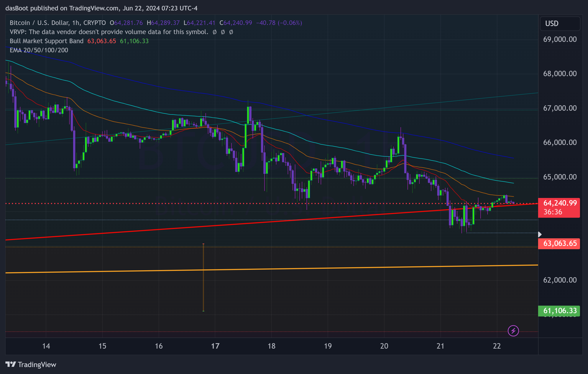Click the dasBoot published header text
The width and height of the screenshot is (588, 374).
(x=101, y=8)
